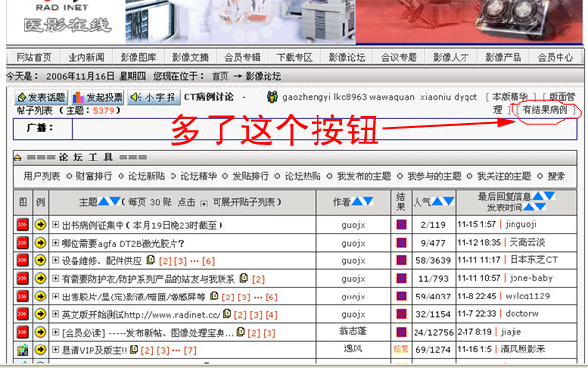Open attachment page icon beside 设备维修、配件供应
Viewport: 588px width, 368px height.
(150, 259)
